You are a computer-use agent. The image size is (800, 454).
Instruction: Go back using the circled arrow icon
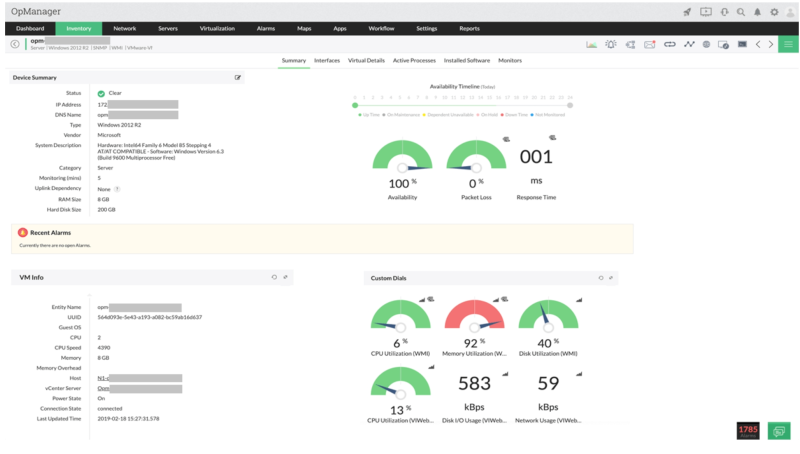pyautogui.click(x=15, y=44)
